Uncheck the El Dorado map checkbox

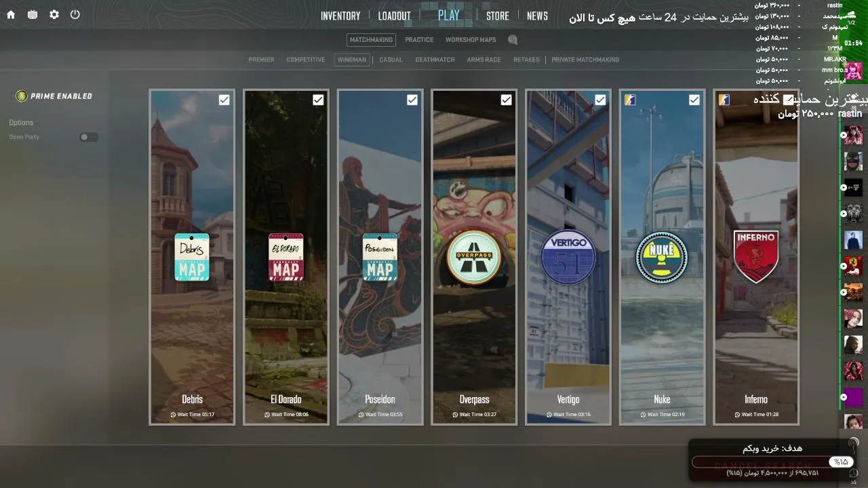pyautogui.click(x=318, y=100)
